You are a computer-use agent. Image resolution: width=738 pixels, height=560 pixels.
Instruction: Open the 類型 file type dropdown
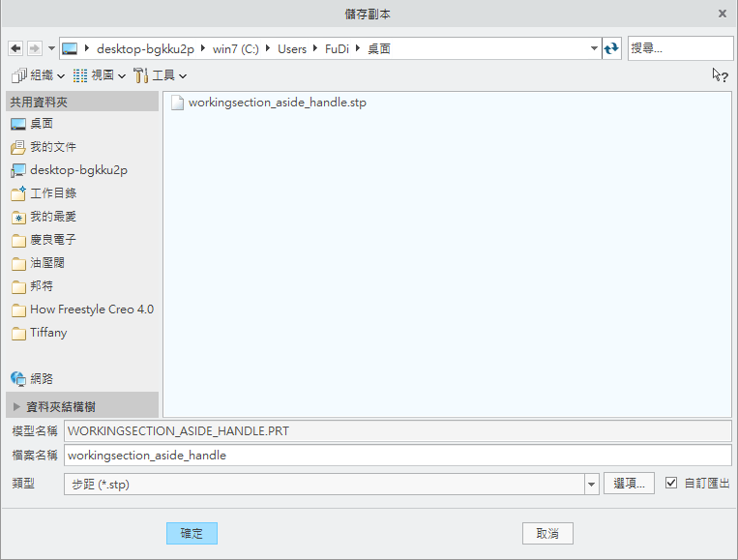pos(592,485)
